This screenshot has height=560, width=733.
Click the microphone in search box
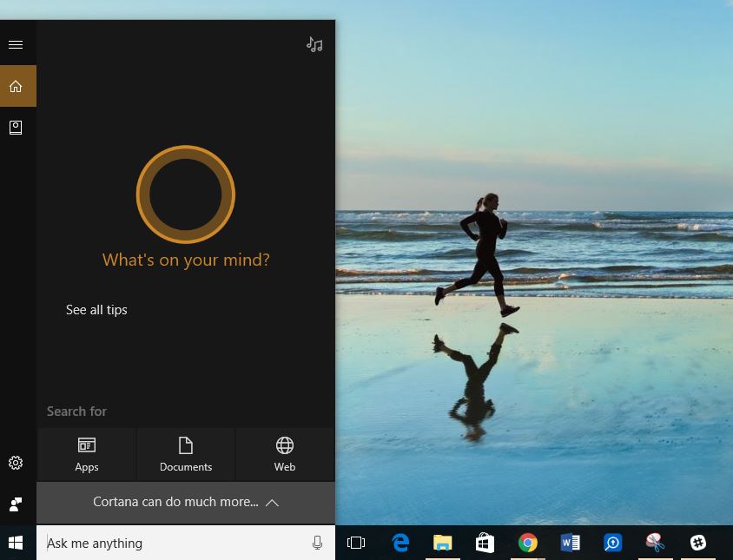click(317, 543)
